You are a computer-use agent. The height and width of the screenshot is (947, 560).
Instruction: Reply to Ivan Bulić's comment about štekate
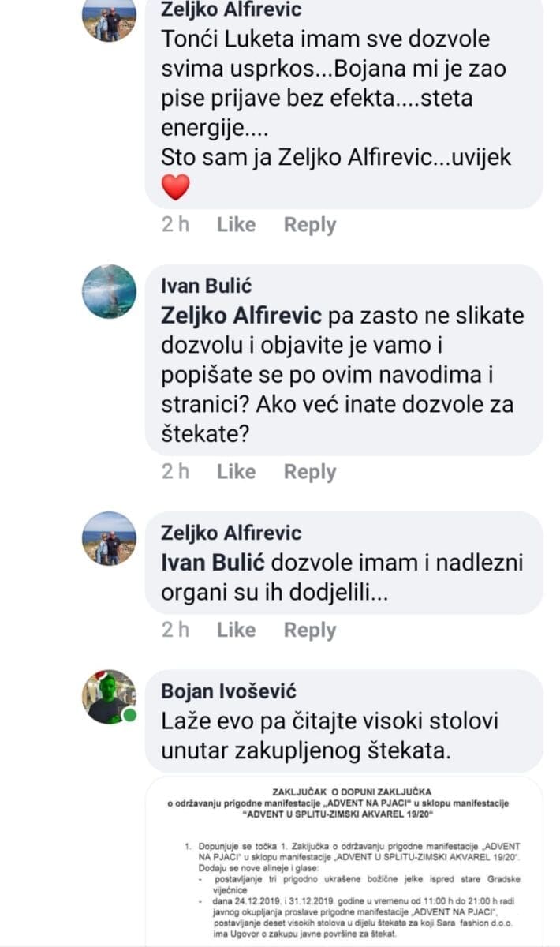click(310, 472)
